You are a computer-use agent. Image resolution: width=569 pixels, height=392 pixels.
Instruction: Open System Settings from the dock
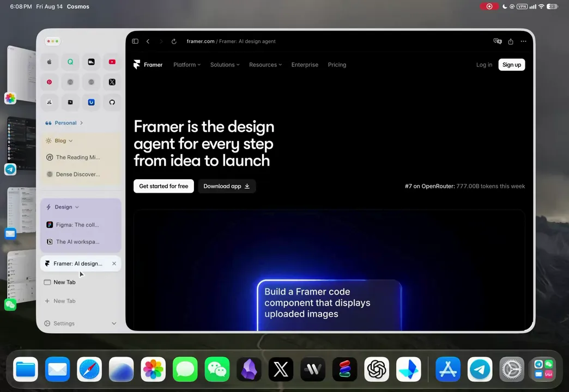[x=512, y=369]
